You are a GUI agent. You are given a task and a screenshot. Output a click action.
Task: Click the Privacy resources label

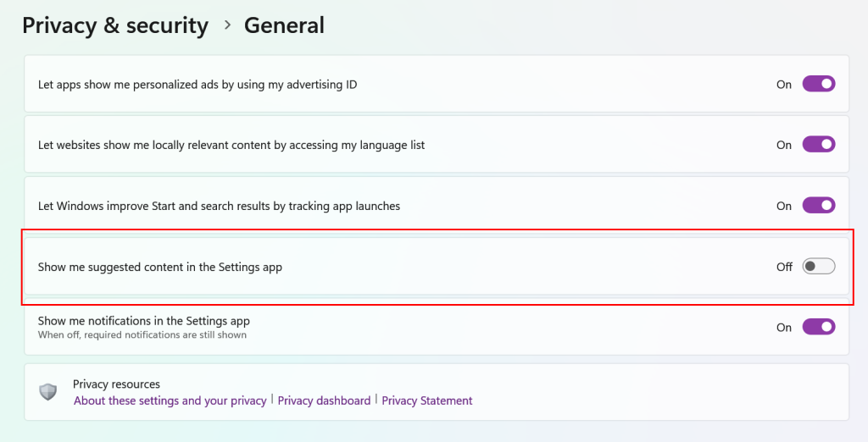116,384
